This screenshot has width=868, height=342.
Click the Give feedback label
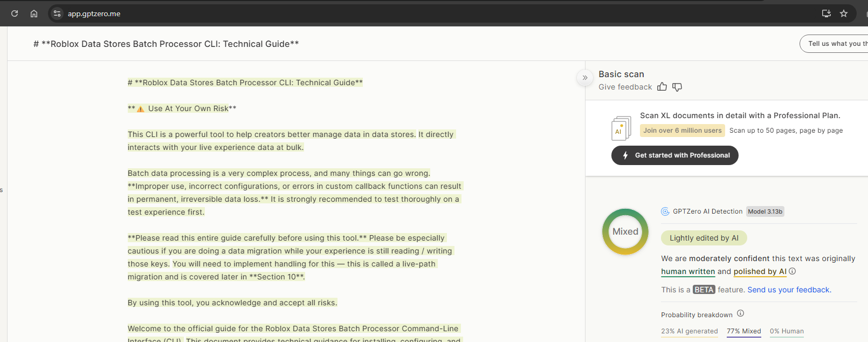point(625,87)
